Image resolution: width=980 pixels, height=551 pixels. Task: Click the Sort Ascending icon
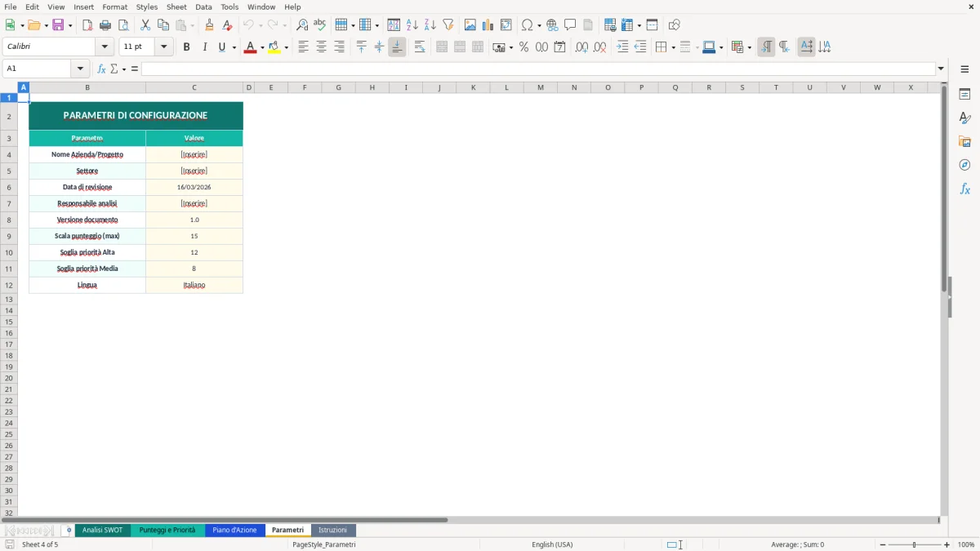412,25
